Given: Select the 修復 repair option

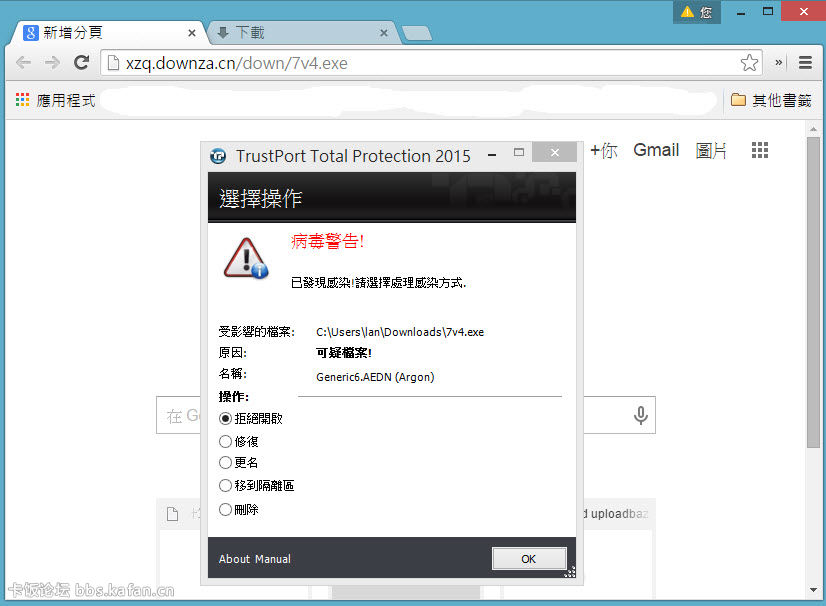Looking at the screenshot, I should click(239, 441).
